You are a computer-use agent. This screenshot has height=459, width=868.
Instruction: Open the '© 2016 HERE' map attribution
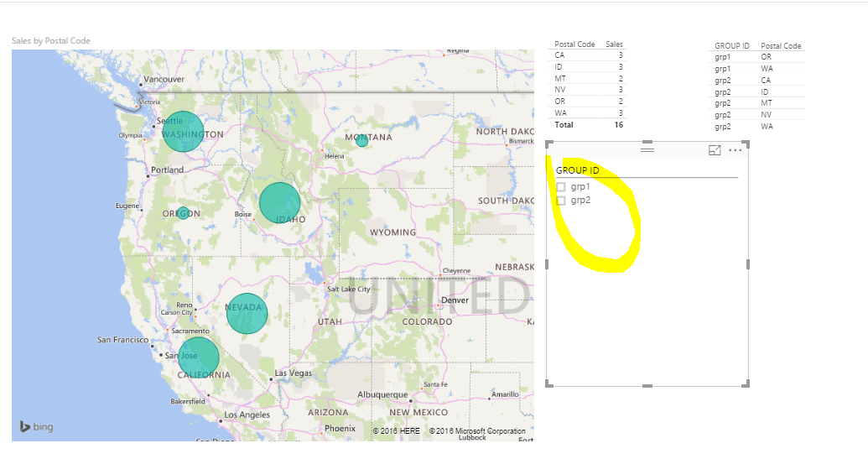click(397, 430)
